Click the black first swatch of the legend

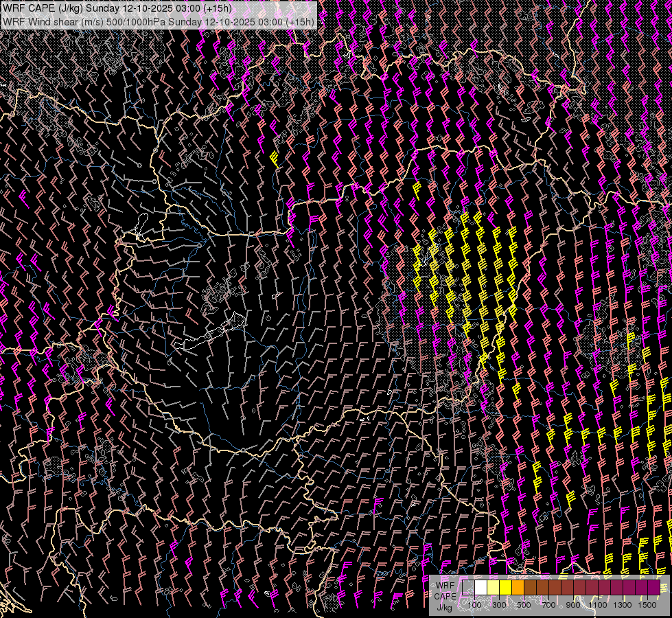[468, 587]
